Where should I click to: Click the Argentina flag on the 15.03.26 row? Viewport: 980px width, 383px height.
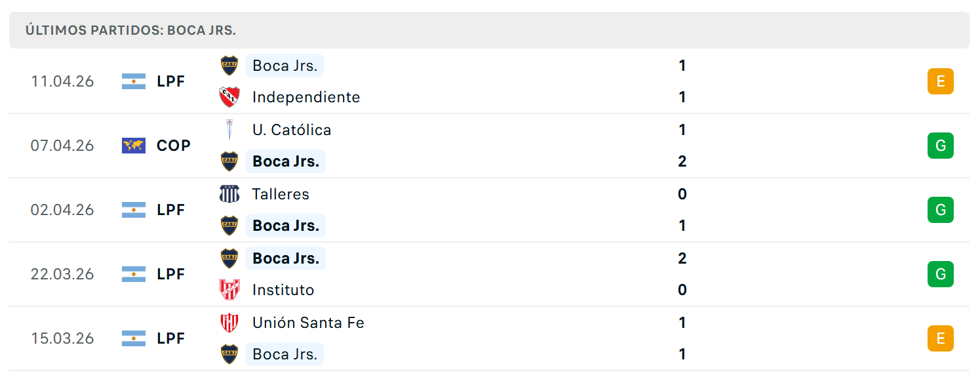pos(134,338)
